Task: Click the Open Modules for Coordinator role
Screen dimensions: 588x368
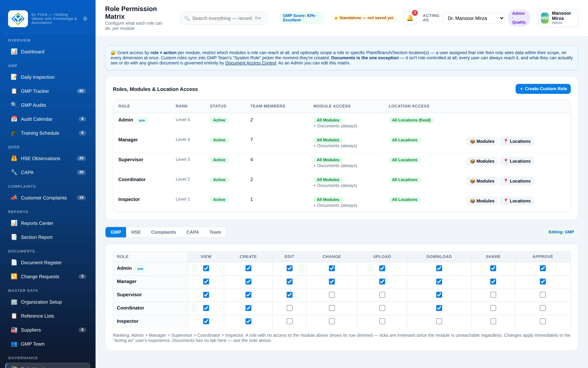Action: [x=482, y=181]
